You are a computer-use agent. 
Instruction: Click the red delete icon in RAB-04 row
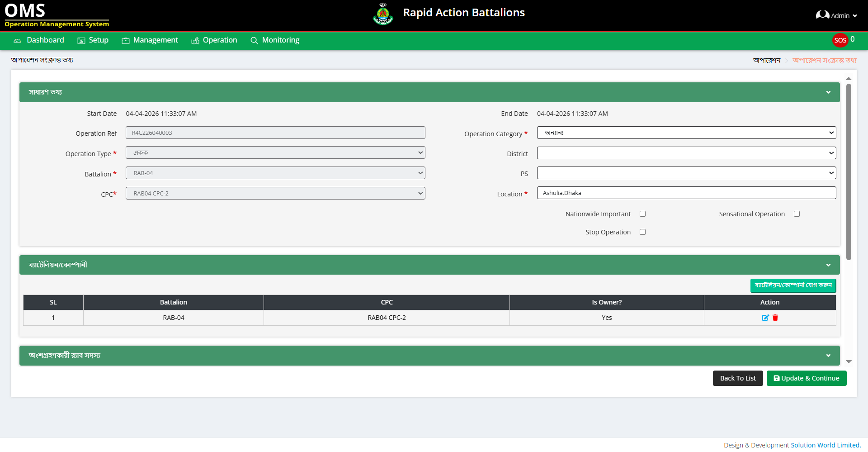(x=775, y=318)
